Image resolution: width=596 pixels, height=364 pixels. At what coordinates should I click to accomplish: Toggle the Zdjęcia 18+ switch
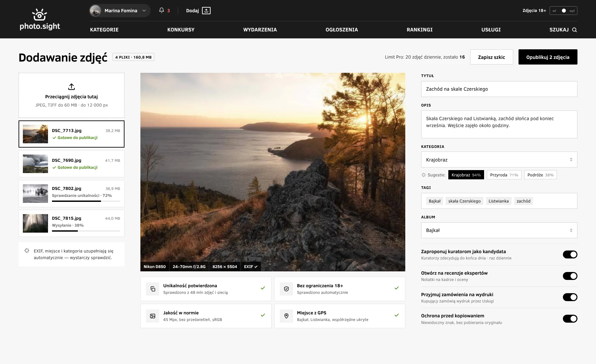[x=564, y=11]
